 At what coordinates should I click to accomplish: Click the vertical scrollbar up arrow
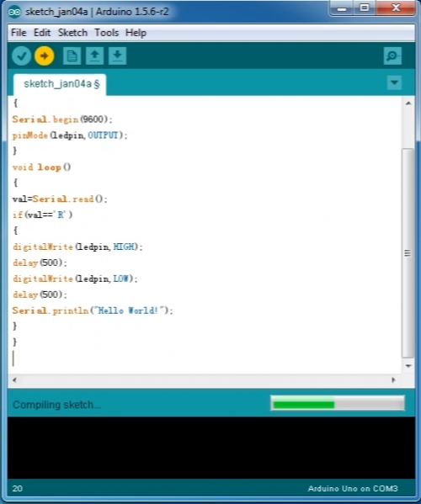pos(408,103)
